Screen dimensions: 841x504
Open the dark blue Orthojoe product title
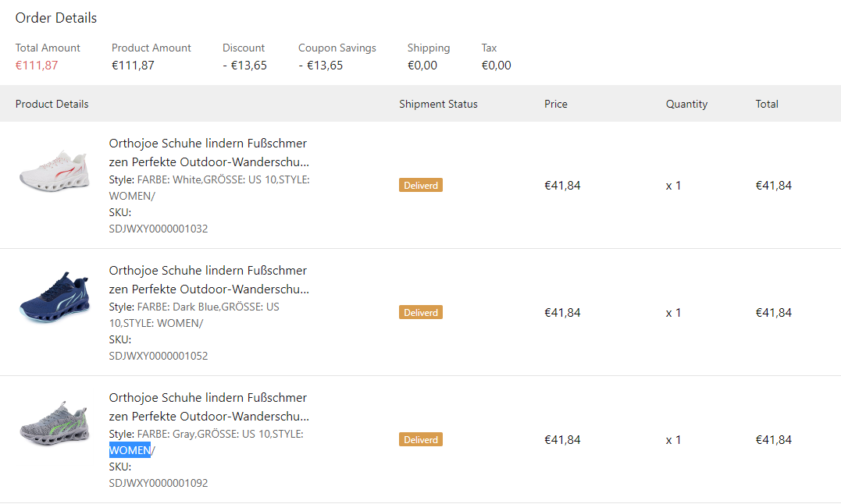pos(208,280)
